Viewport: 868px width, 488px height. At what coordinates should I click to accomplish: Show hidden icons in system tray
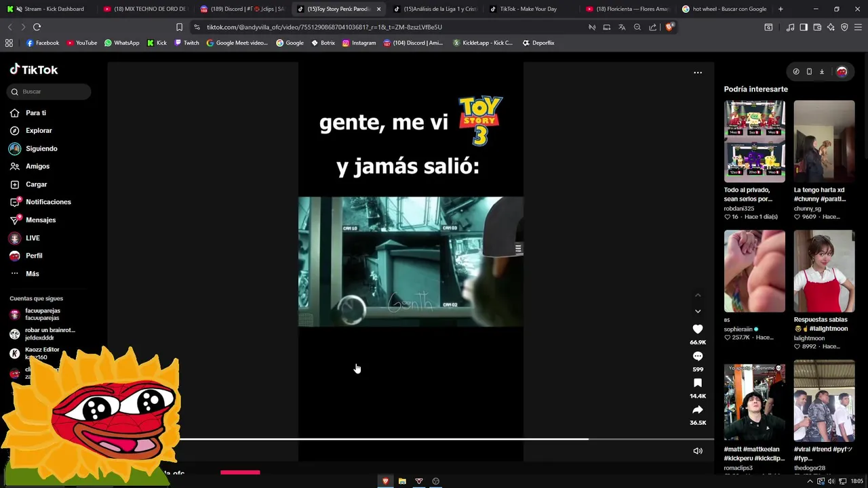tap(810, 481)
